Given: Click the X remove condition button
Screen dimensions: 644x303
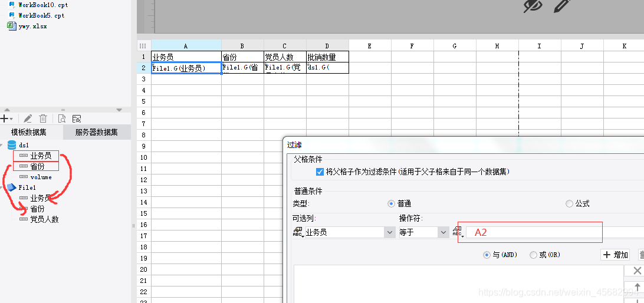Looking at the screenshot, I should tap(637, 270).
